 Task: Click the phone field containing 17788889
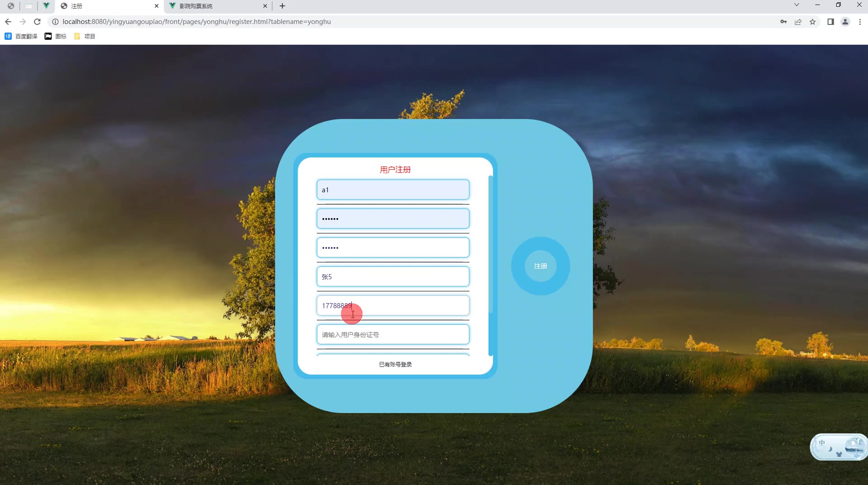(393, 305)
